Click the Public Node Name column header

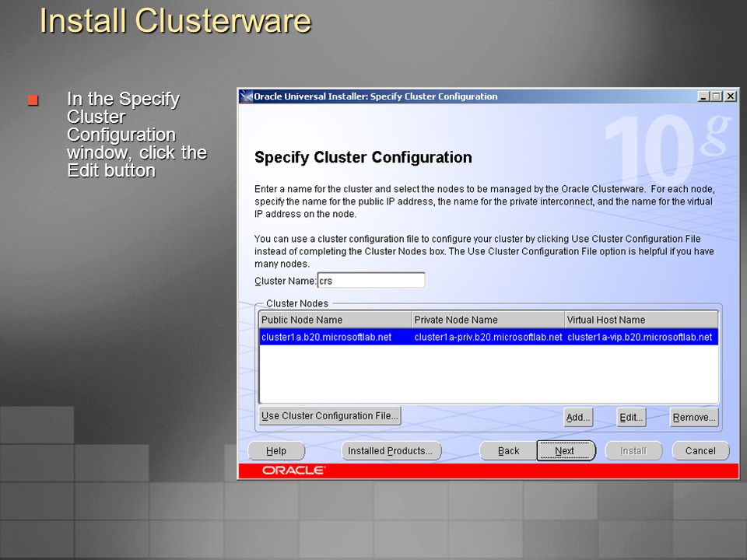pos(335,320)
